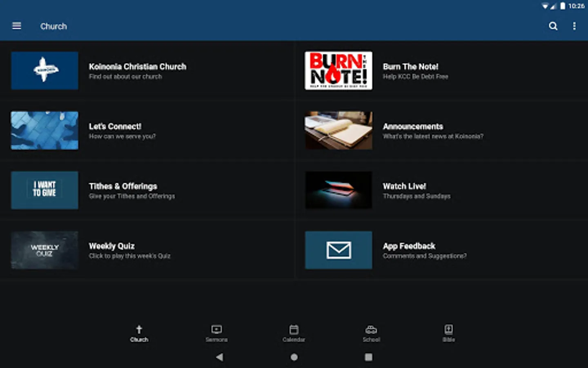Click 'Click to play this week's Quiz'

[x=129, y=256]
